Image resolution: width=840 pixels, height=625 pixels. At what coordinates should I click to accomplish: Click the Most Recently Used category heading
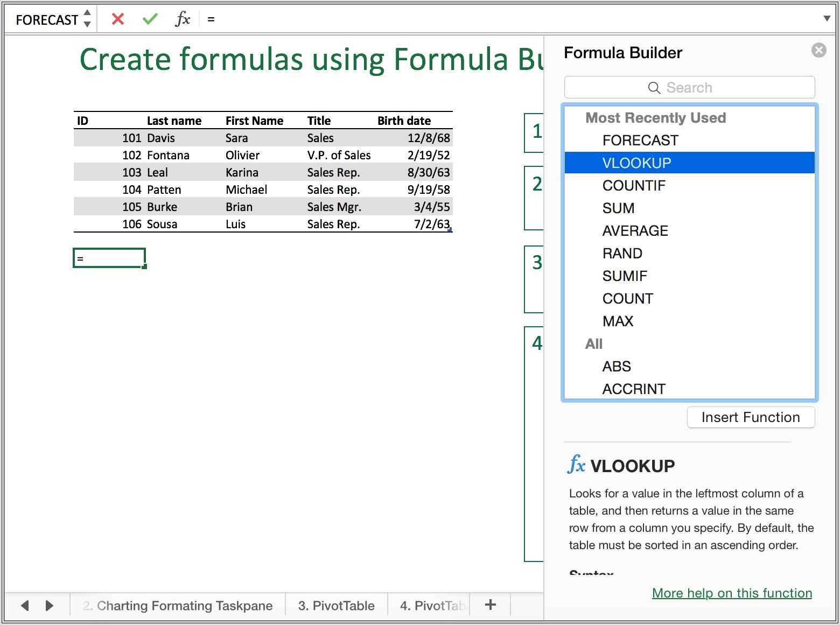655,118
